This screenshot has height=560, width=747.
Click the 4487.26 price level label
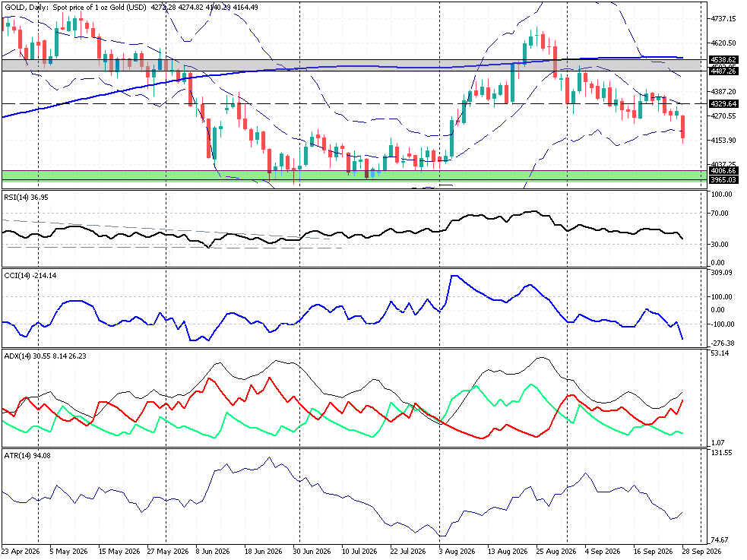pos(723,71)
